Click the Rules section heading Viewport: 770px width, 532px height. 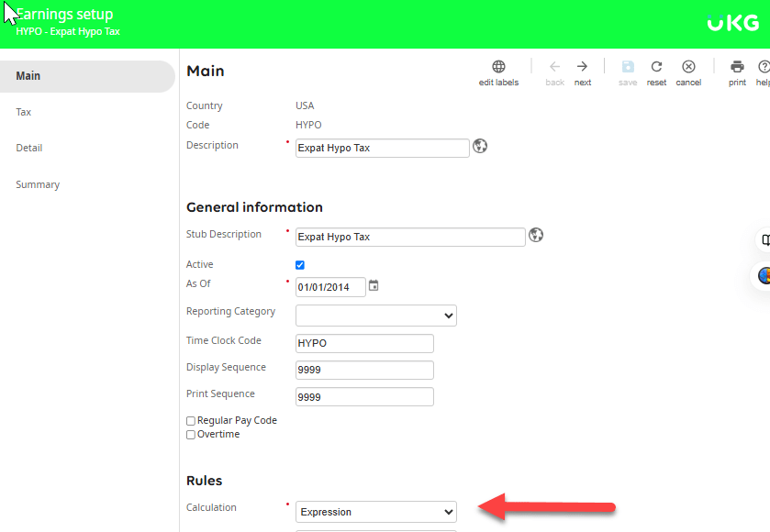(205, 481)
